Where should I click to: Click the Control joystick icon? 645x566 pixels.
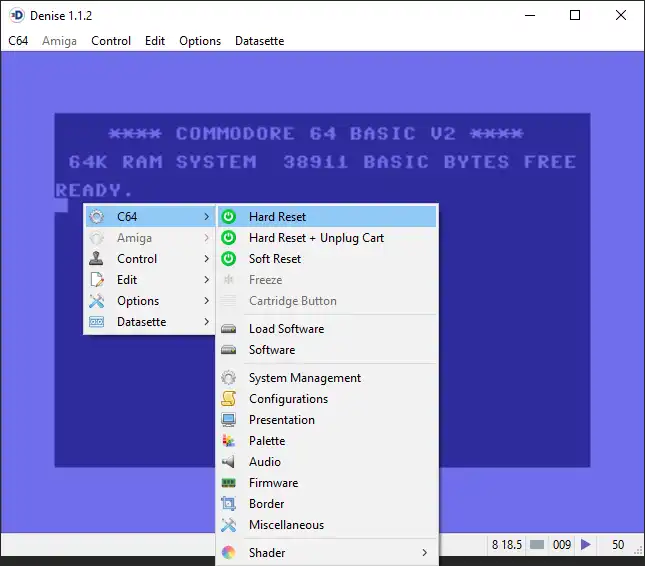click(x=97, y=258)
